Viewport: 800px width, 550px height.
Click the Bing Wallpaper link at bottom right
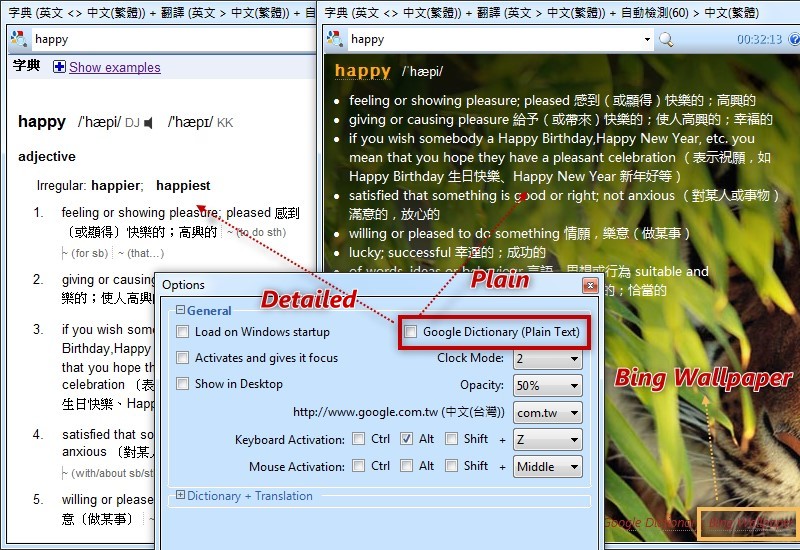coord(746,523)
